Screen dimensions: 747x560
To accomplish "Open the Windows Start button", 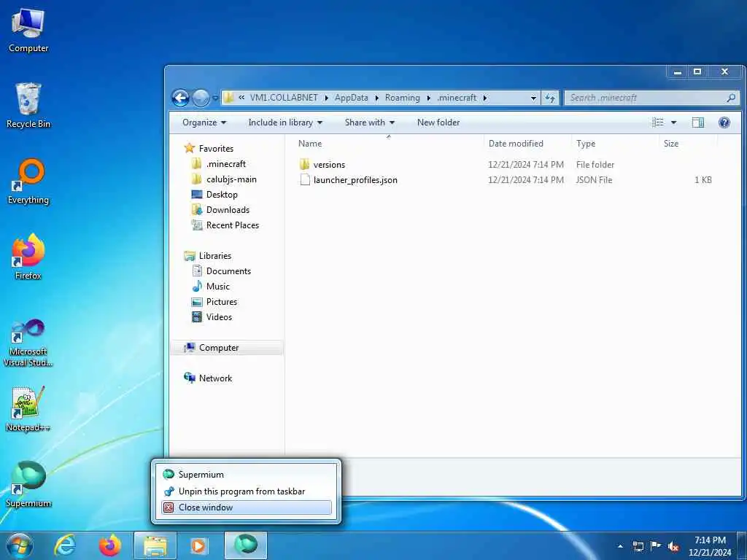I will [20, 545].
